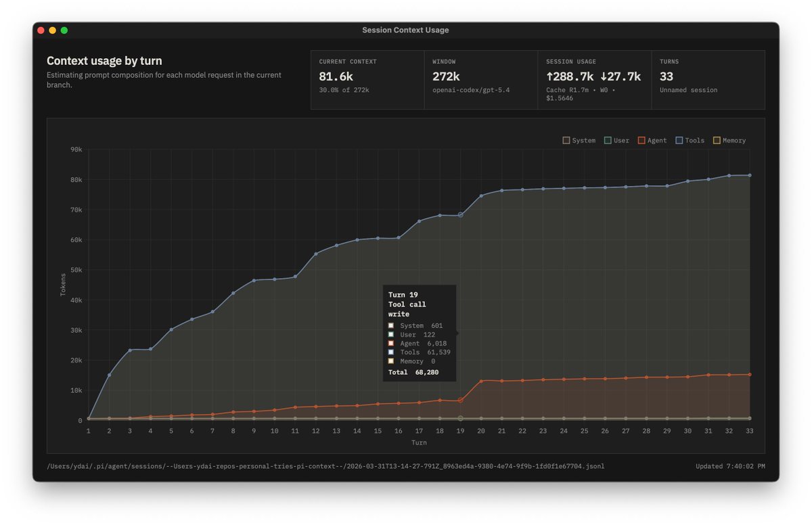Maximize the window with green button
This screenshot has width=812, height=525.
[64, 30]
